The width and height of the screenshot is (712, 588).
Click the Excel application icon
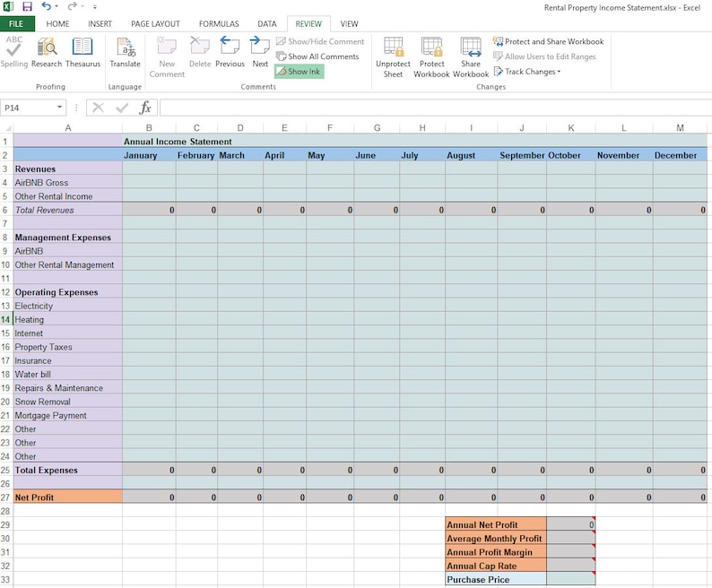(8, 6)
